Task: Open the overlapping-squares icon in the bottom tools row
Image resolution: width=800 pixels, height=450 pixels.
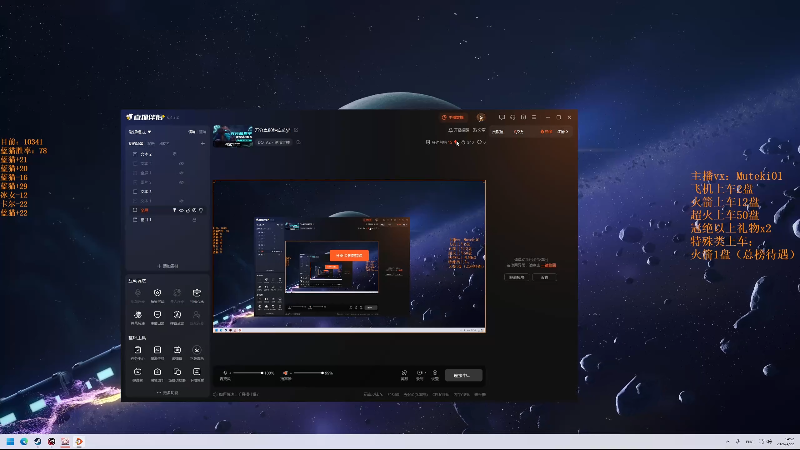Action: point(177,374)
